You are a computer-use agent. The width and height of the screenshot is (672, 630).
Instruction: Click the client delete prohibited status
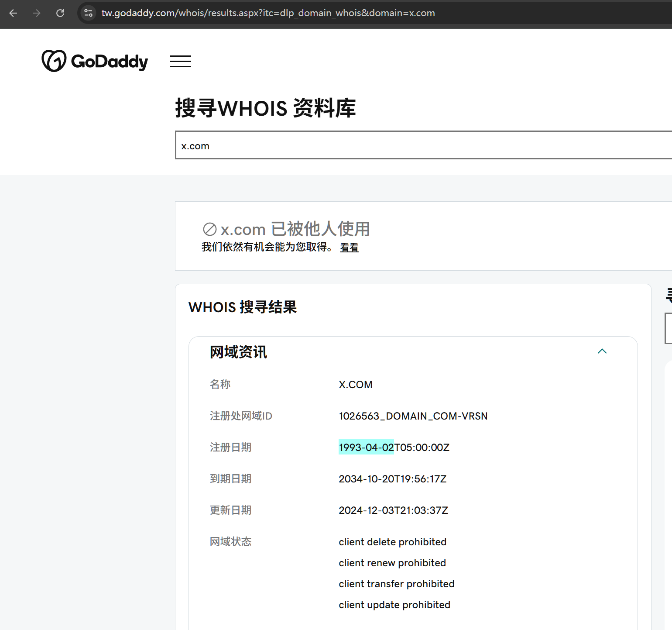coord(393,542)
